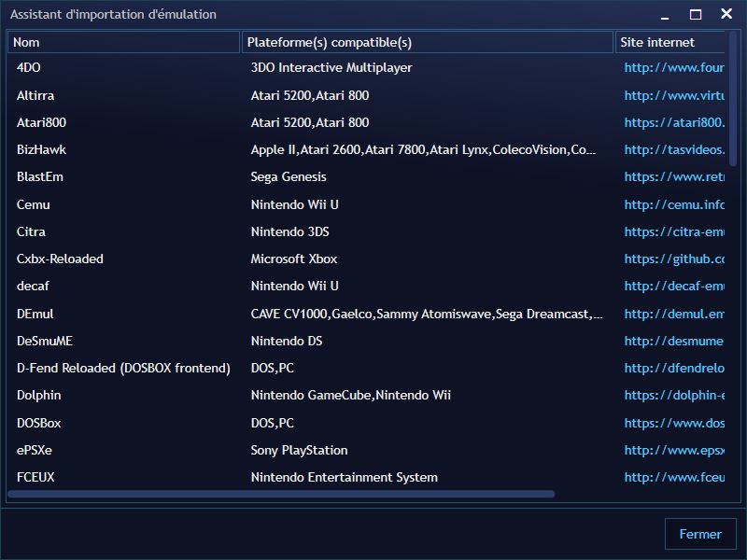Select the Altirra emulator name
Viewport: 747px width, 560px height.
click(35, 95)
